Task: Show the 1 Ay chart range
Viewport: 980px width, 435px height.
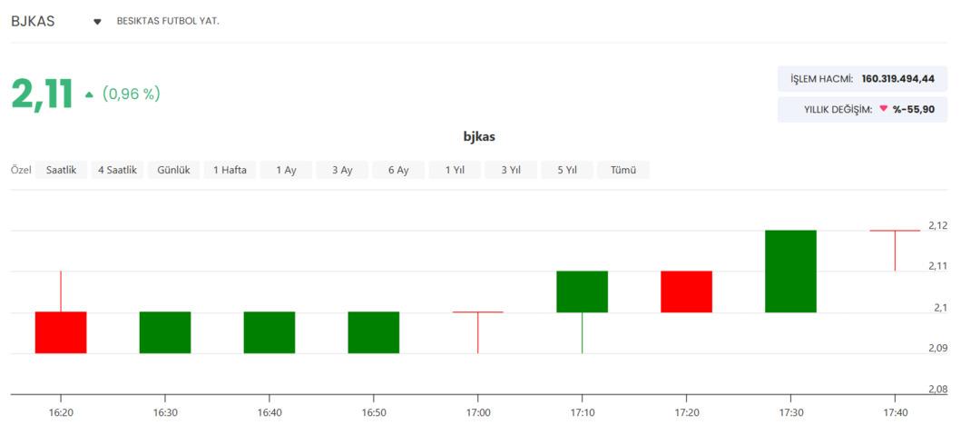Action: point(286,170)
